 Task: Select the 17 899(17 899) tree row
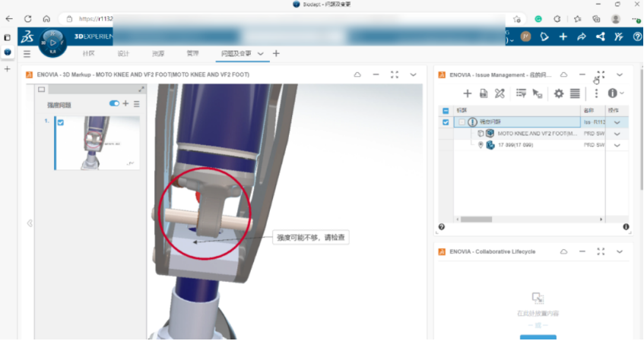(x=516, y=145)
